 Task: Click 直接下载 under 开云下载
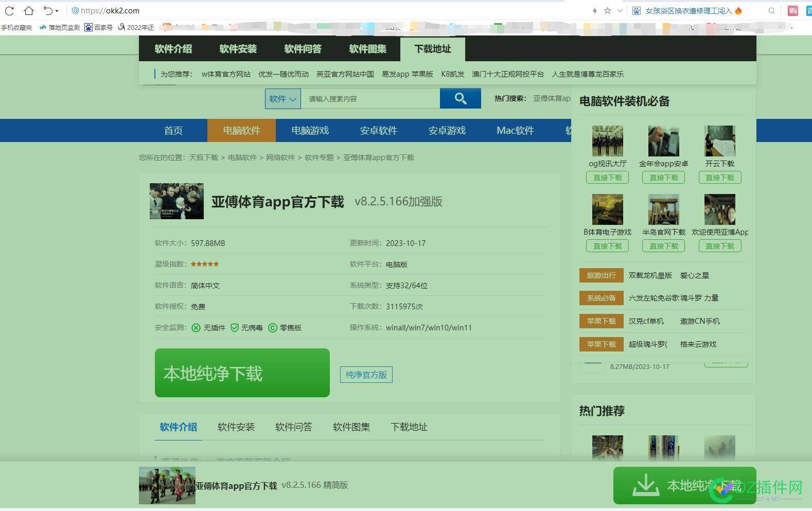pos(720,178)
